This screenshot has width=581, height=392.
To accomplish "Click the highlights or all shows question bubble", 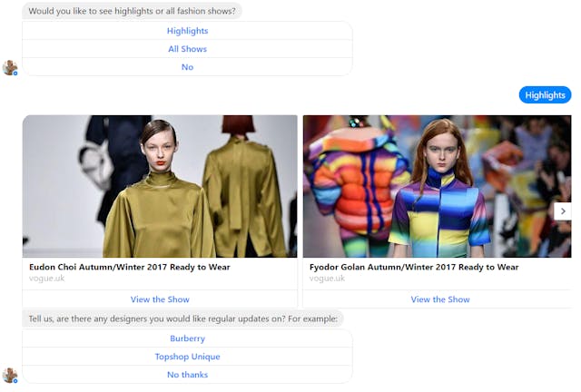I will tap(133, 11).
